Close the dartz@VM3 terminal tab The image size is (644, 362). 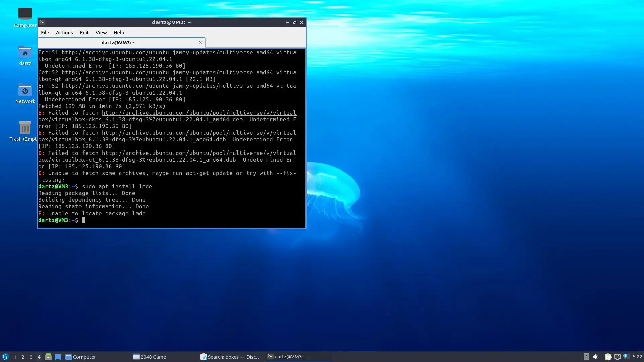click(x=200, y=42)
